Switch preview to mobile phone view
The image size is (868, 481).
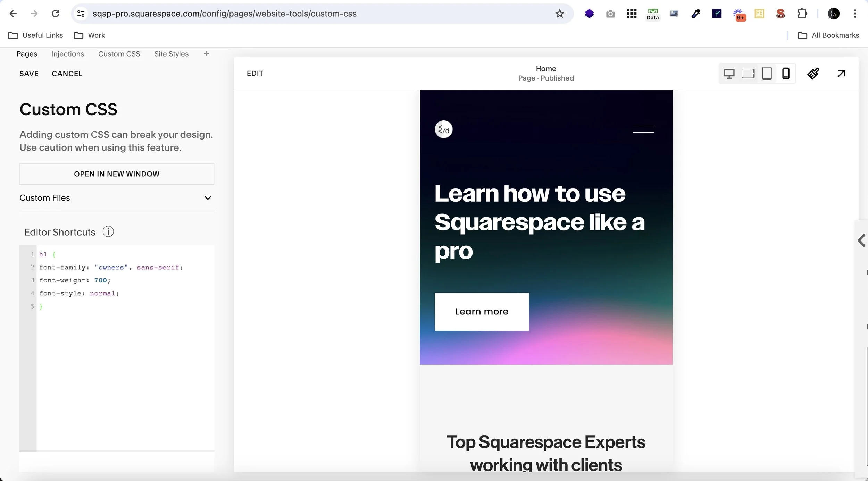(786, 73)
